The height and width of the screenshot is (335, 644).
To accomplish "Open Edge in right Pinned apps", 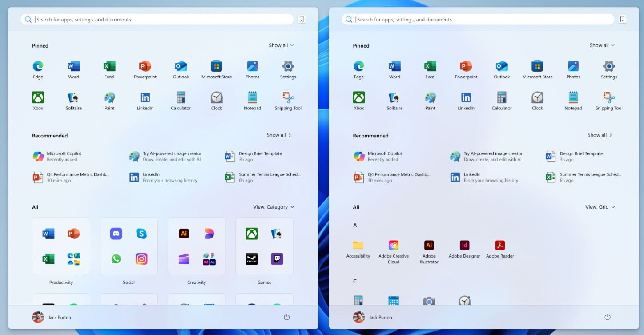I will [x=359, y=69].
